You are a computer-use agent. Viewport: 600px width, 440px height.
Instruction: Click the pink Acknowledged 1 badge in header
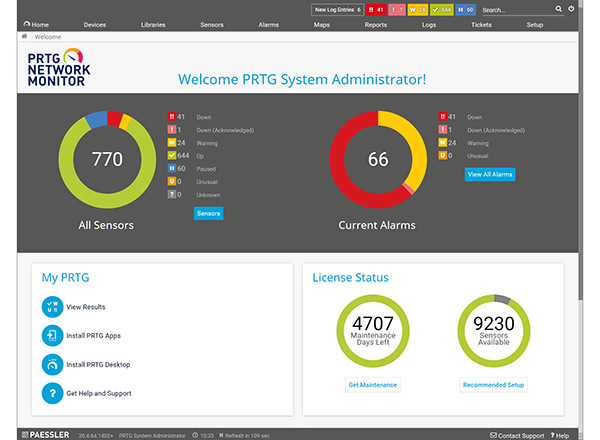[397, 10]
